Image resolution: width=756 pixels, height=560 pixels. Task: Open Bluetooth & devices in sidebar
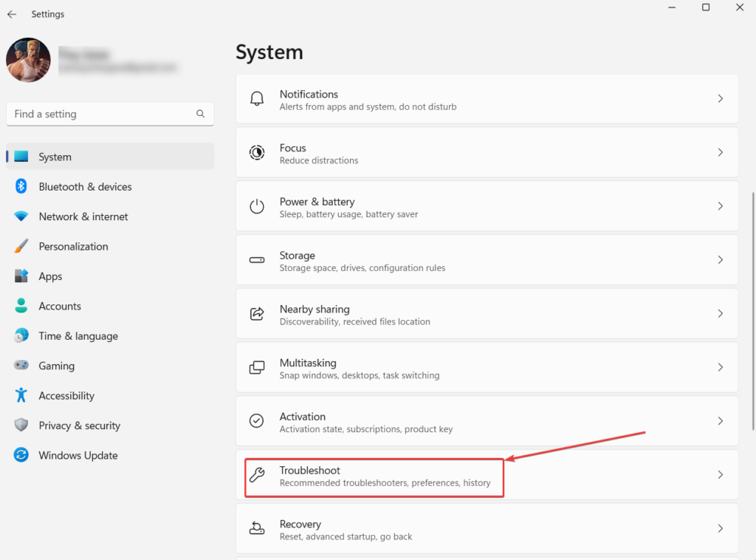point(85,187)
